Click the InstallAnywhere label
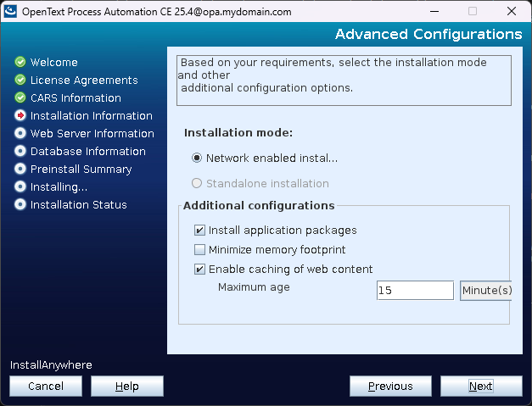Screen dimensions: 532x406 click(51, 365)
